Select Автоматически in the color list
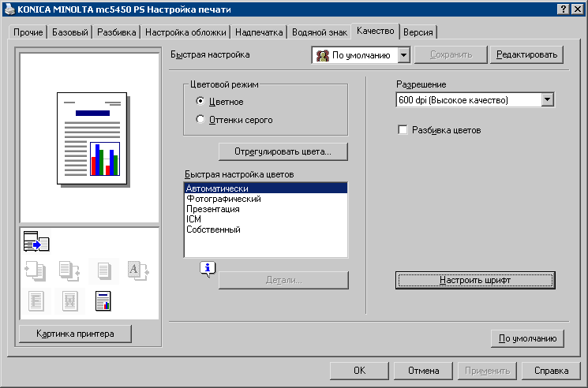The height and width of the screenshot is (388, 588). tap(266, 188)
